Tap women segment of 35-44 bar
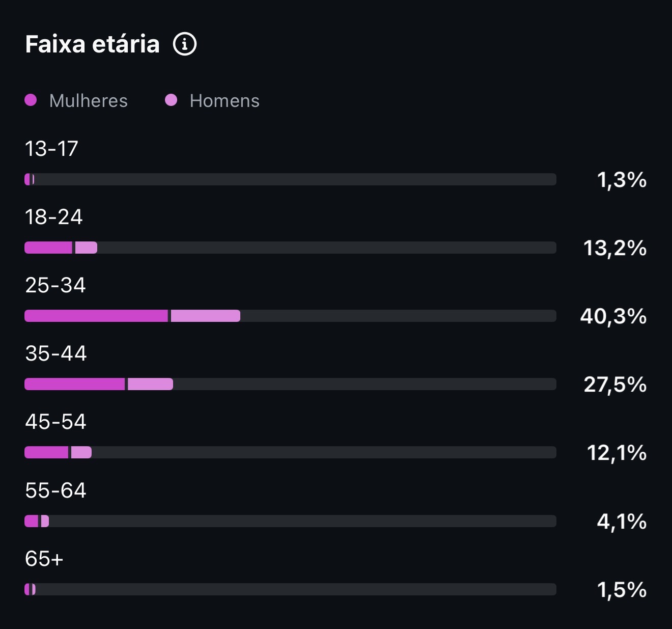This screenshot has width=672, height=629. pos(74,384)
